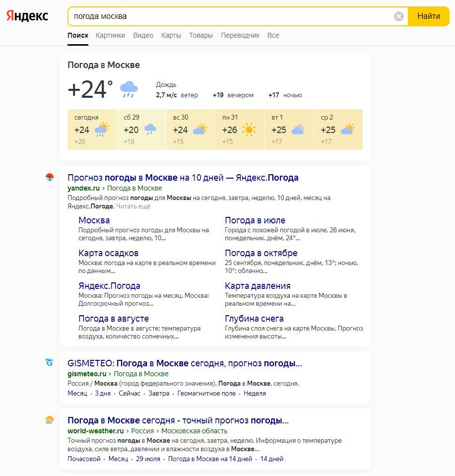
Task: Open the 14 дней quick link
Action: point(272,459)
